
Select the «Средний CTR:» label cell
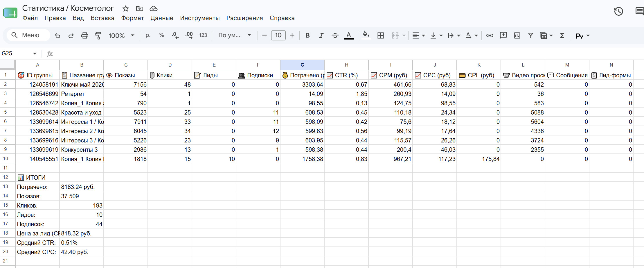37,243
